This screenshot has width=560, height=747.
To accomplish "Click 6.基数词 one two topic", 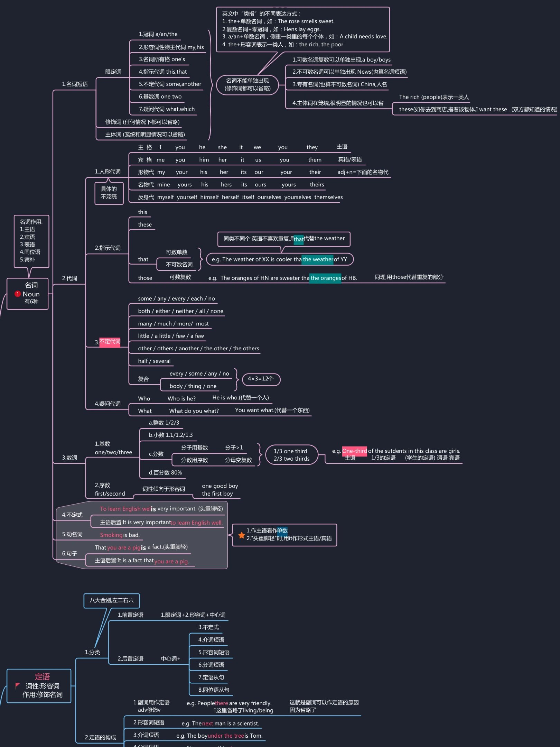I will 160,96.
